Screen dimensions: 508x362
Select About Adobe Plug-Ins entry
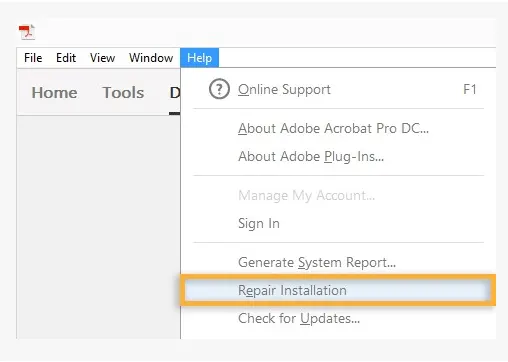pos(338,156)
